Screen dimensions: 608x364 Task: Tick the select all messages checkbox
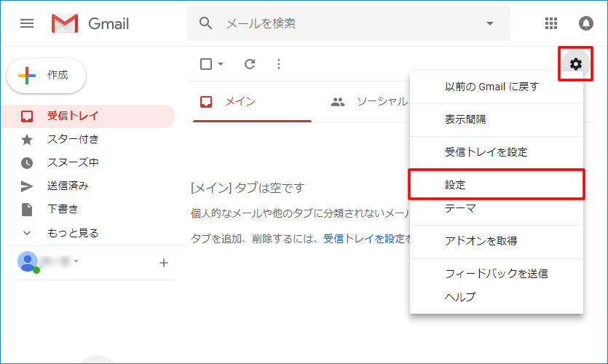pyautogui.click(x=206, y=64)
